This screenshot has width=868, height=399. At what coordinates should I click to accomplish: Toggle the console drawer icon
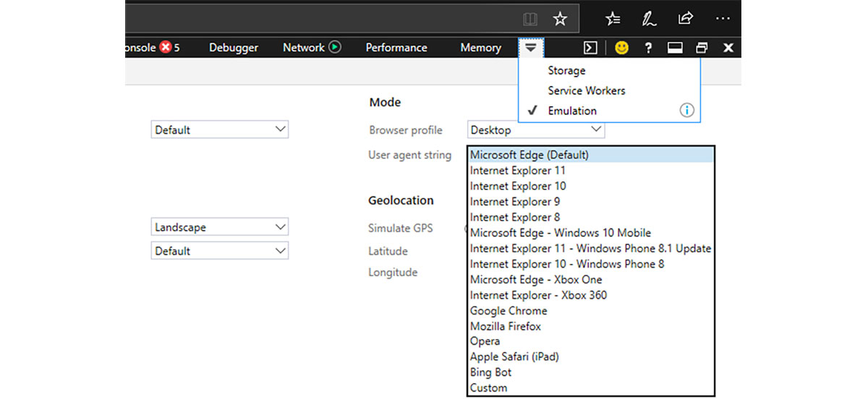point(590,48)
